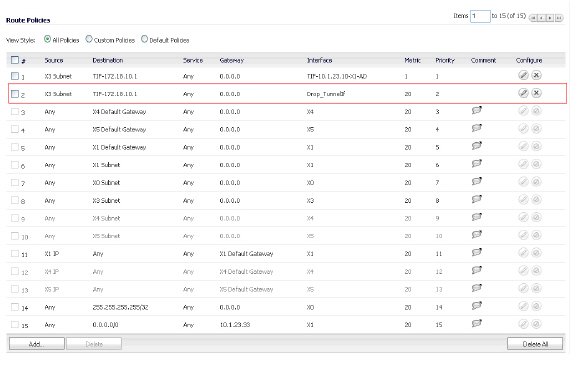Check the box for route policy 3
The width and height of the screenshot is (577, 379).
point(15,111)
